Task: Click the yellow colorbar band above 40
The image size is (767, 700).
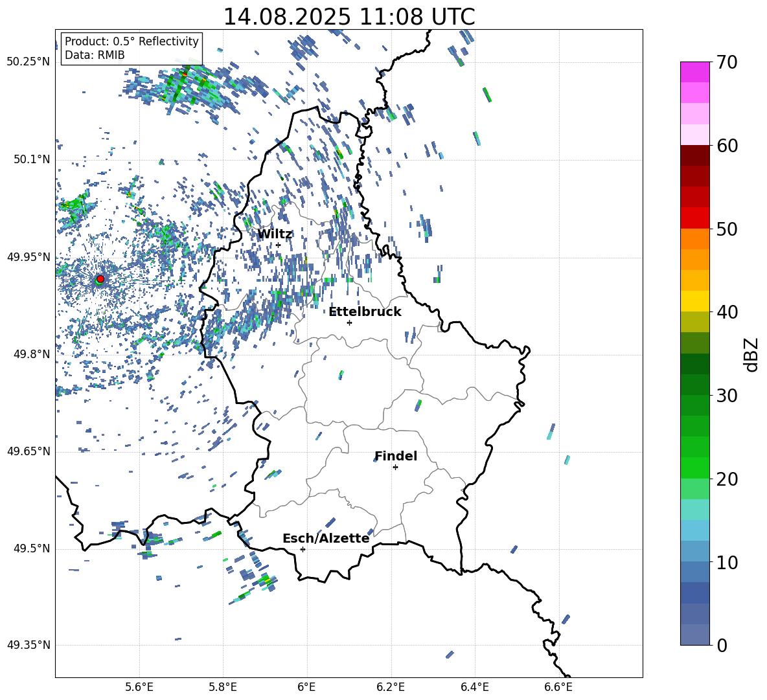Action: pyautogui.click(x=695, y=300)
